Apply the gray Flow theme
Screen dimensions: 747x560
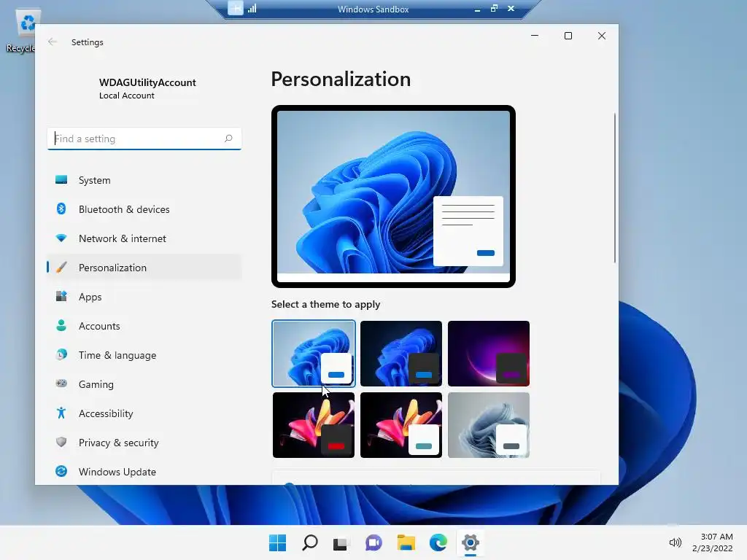click(489, 425)
